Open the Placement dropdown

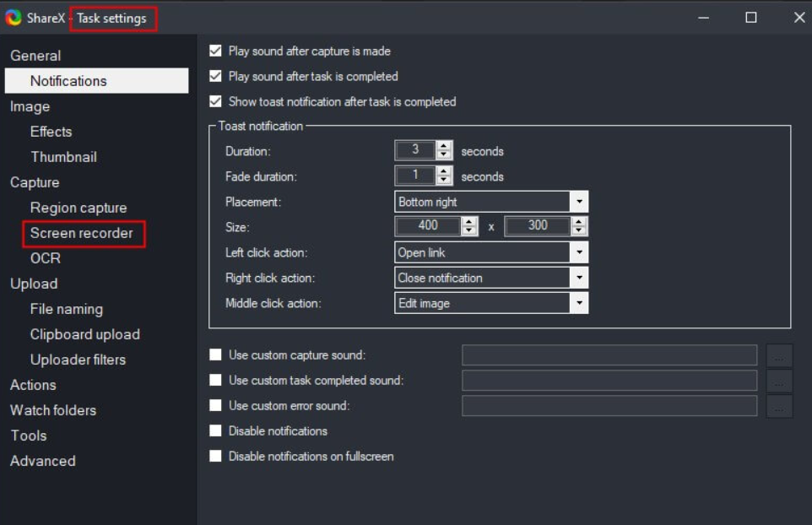pos(578,202)
